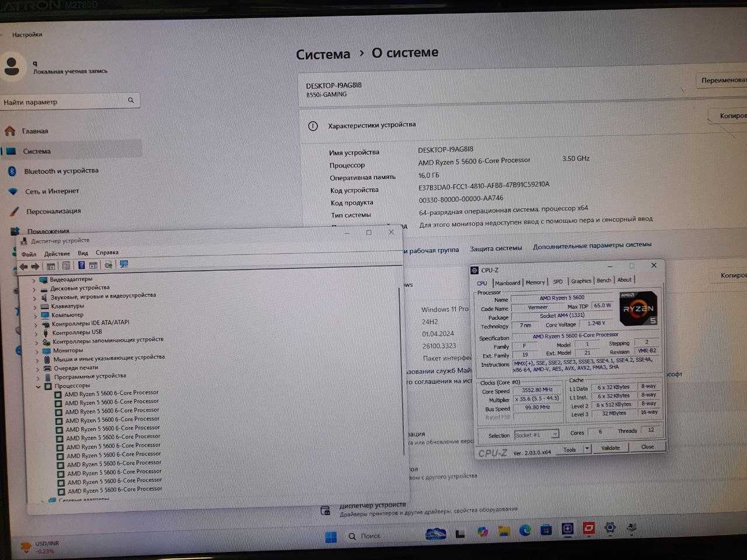The height and width of the screenshot is (560, 747).
Task: Click the Back arrow in Device Manager toolbar
Action: pyautogui.click(x=23, y=267)
